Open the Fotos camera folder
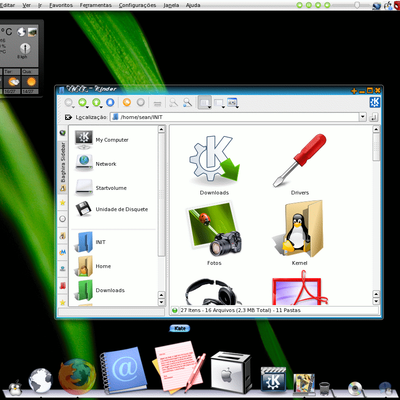Image resolution: width=400 pixels, height=400 pixels. tap(214, 233)
